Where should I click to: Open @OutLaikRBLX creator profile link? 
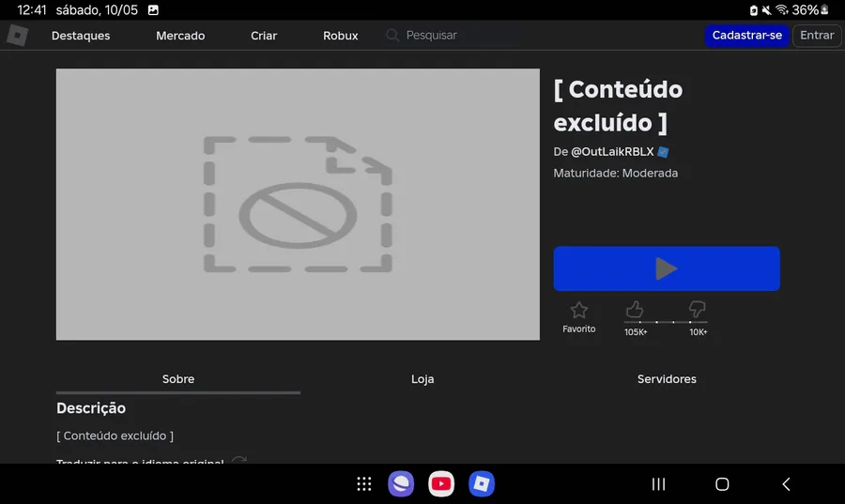pyautogui.click(x=612, y=152)
